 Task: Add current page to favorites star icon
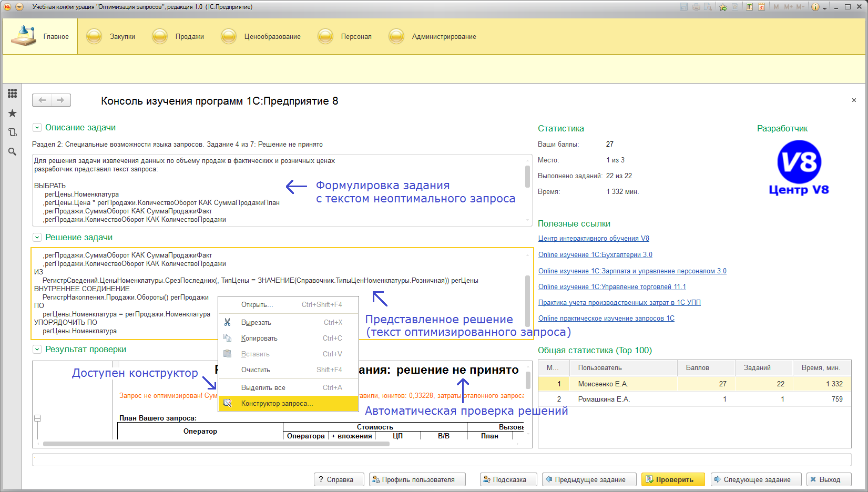723,7
